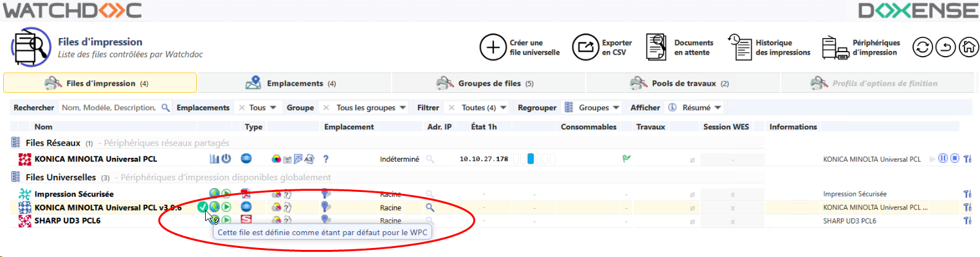
Task: Open settings tools icon for network KONICA MINOLTA Universal PCL
Action: 968,158
